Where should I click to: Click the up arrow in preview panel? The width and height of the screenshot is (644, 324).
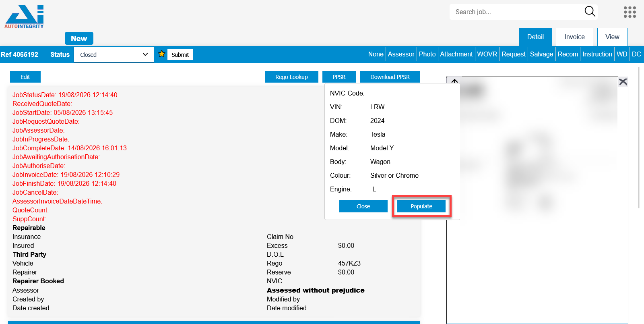454,81
